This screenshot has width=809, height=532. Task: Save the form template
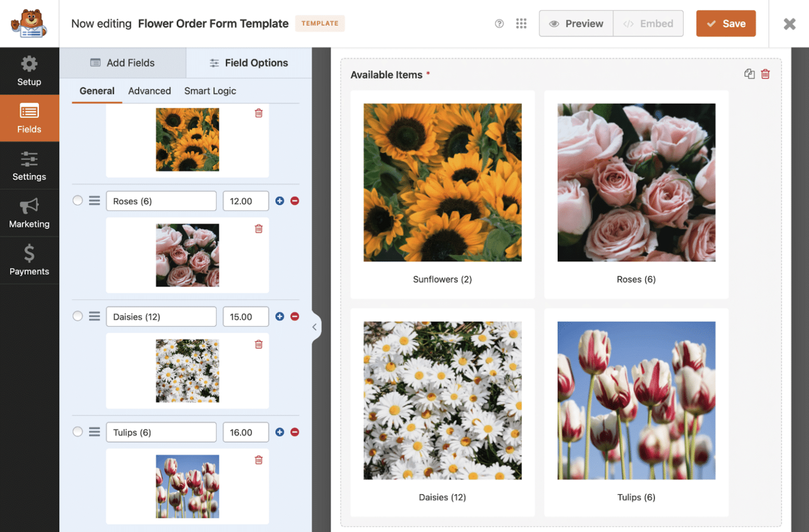point(726,23)
